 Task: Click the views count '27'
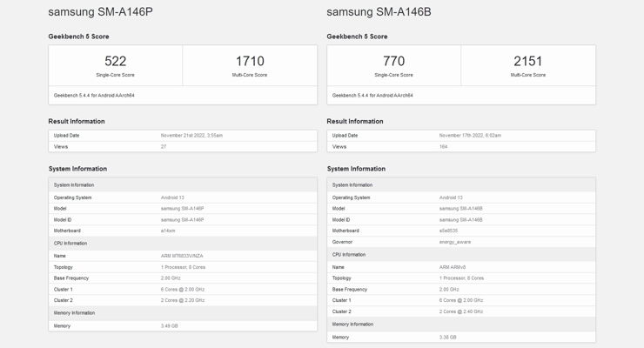164,146
